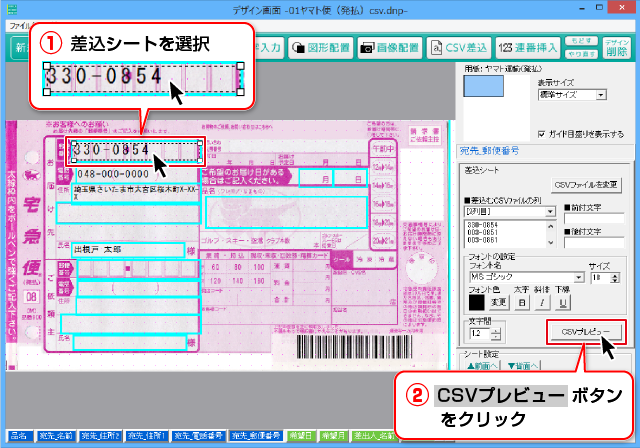Select the 品名 sheet tab
The image size is (640, 448).
[x=19, y=435]
